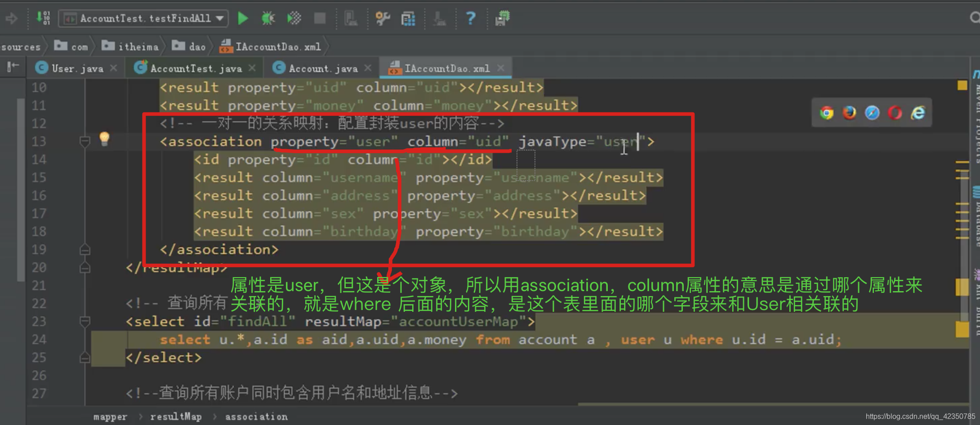This screenshot has width=980, height=425.
Task: Collapse the resultMap fold marker at line 20
Action: 85,268
